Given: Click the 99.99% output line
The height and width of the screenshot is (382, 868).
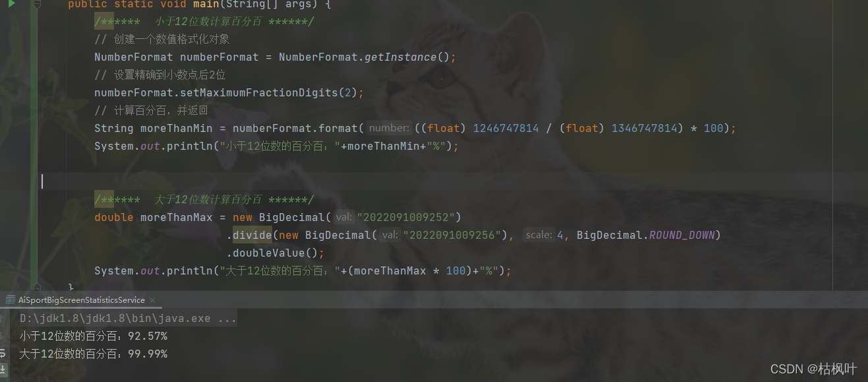Looking at the screenshot, I should coord(94,354).
